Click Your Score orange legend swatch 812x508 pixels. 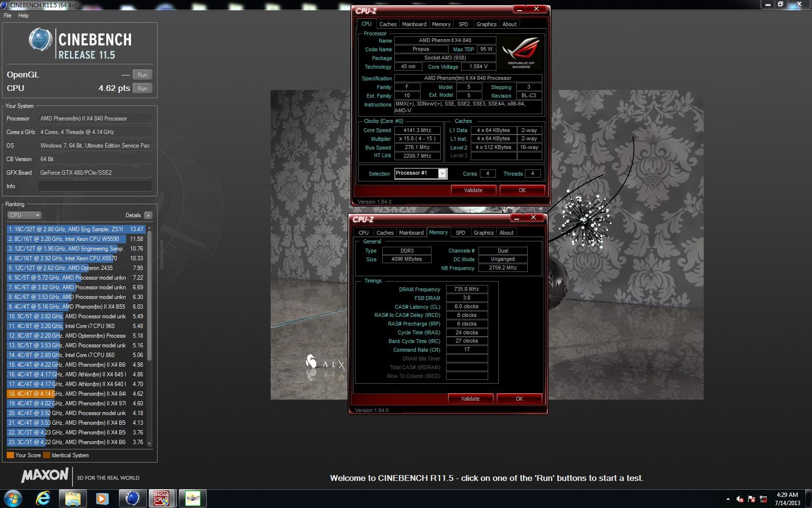click(x=10, y=455)
